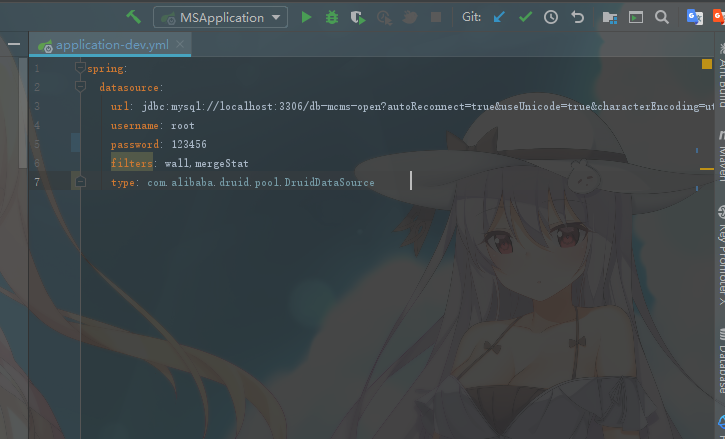Collapse the left panel with the minus icon
Image resolution: width=725 pixels, height=439 pixels.
(14, 44)
